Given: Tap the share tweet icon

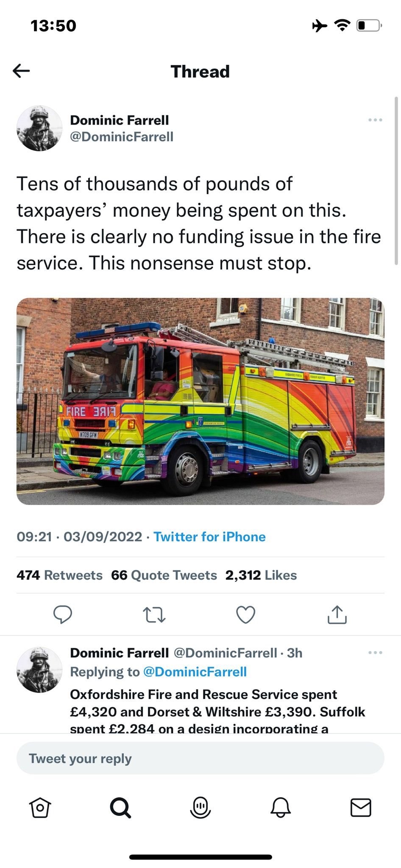Looking at the screenshot, I should click(337, 615).
